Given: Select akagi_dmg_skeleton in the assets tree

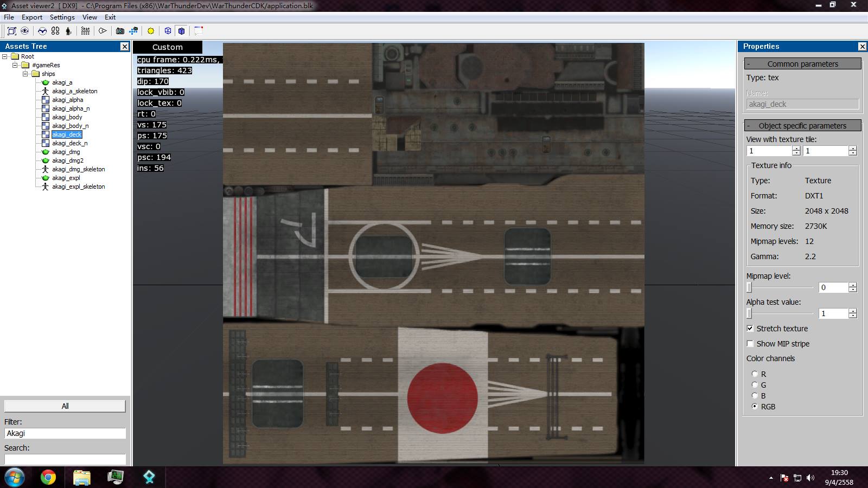Looking at the screenshot, I should pos(79,169).
